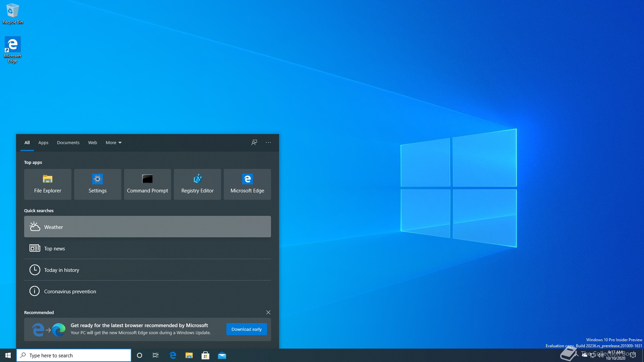Switch to the Documents search tab

click(x=68, y=143)
